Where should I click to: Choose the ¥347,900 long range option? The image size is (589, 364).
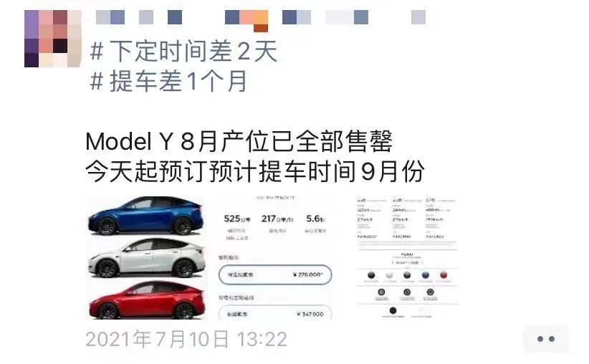[275, 312]
